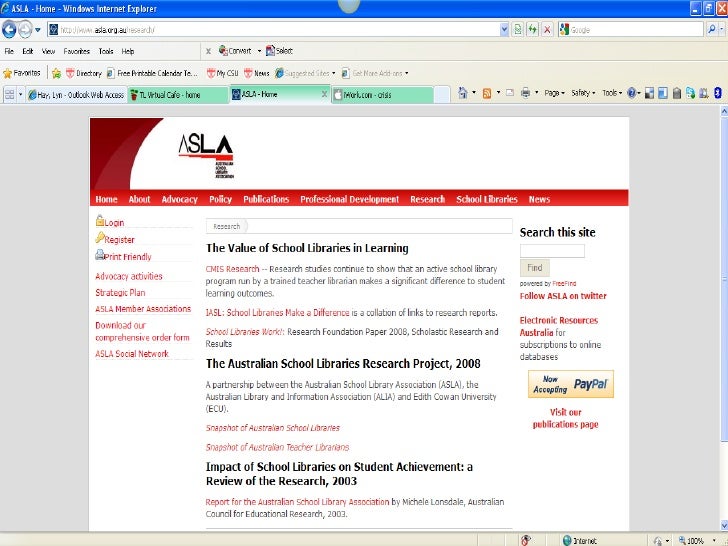Click the Add to Favorites Bar icon
This screenshot has width=728, height=546.
[x=57, y=73]
